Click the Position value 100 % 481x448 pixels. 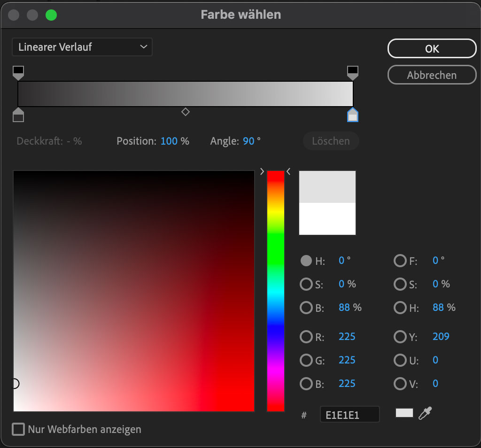pos(174,141)
